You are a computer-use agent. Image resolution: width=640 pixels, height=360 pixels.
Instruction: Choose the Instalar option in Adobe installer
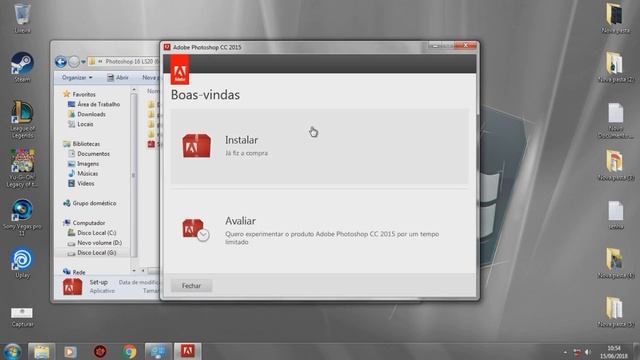(320, 147)
